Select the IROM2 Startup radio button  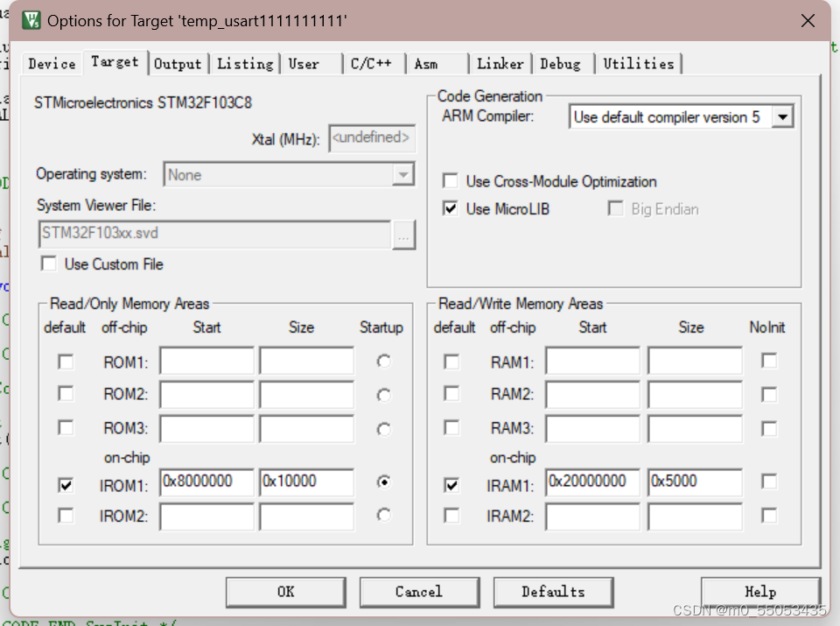pyautogui.click(x=383, y=515)
